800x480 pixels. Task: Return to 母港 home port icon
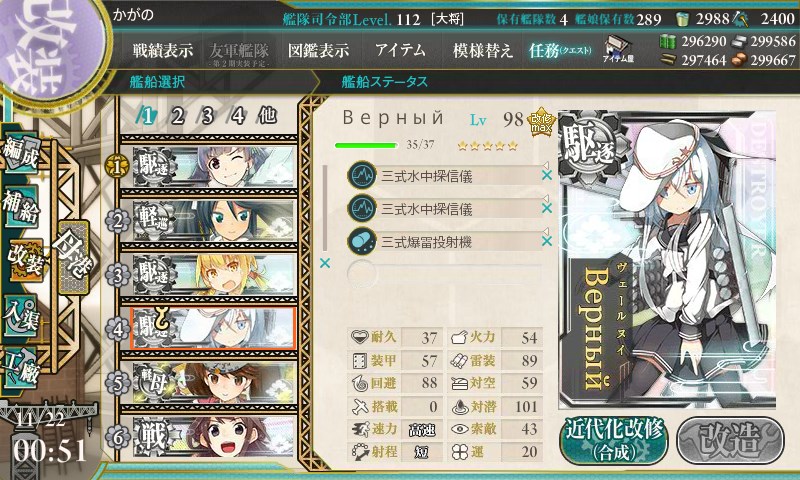click(x=74, y=258)
